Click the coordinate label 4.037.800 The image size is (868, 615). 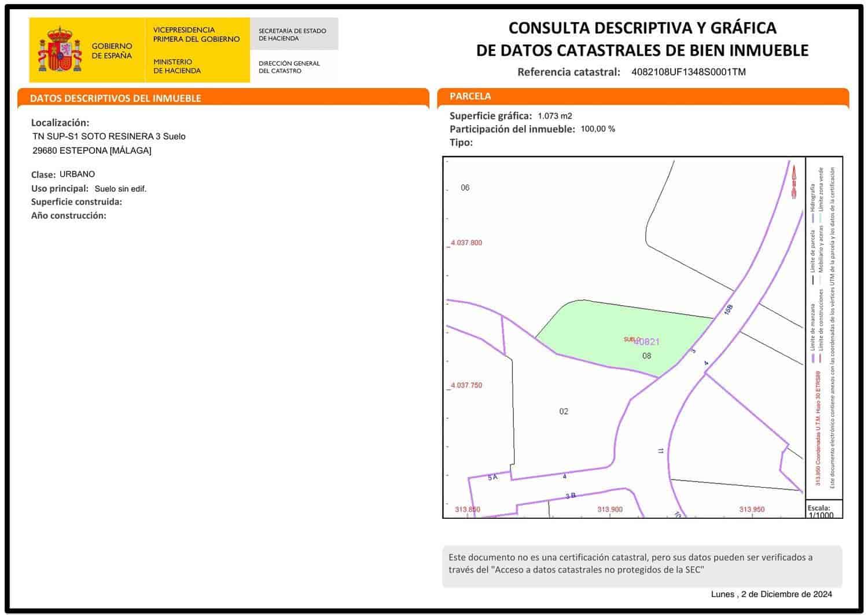tap(466, 243)
